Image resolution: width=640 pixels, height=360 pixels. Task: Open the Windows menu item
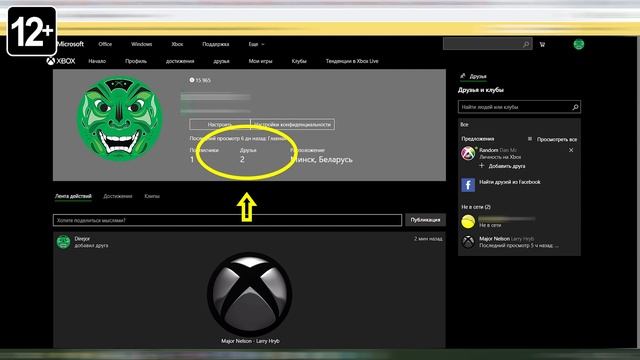click(141, 44)
